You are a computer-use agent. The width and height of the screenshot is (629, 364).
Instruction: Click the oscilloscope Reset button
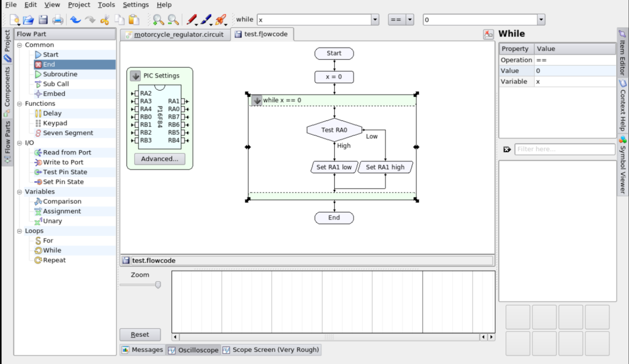tap(140, 335)
